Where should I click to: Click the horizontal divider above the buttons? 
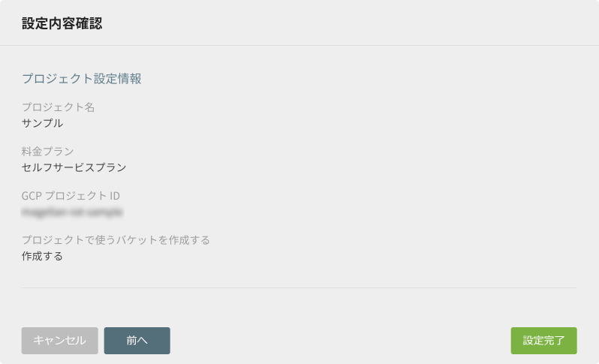tap(299, 287)
